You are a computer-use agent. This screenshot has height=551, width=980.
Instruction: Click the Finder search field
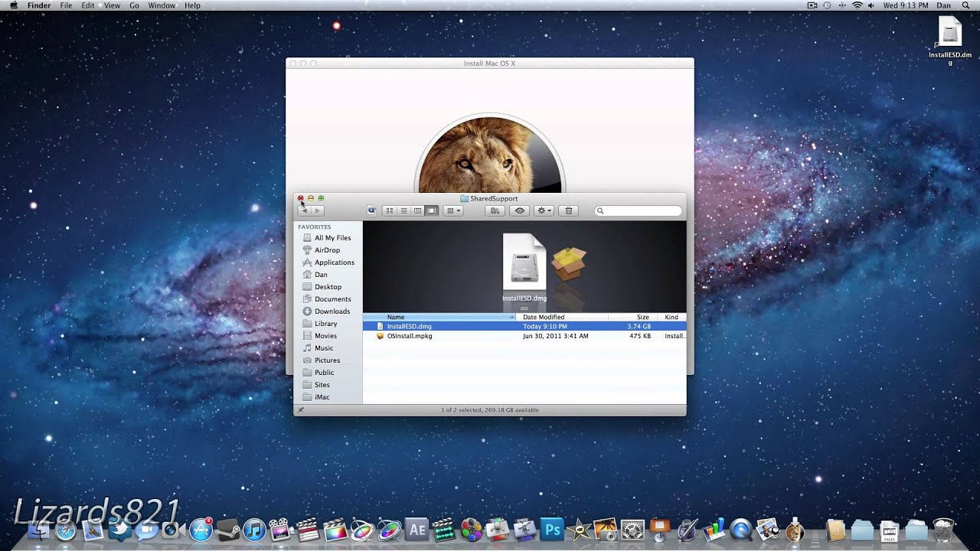(639, 210)
